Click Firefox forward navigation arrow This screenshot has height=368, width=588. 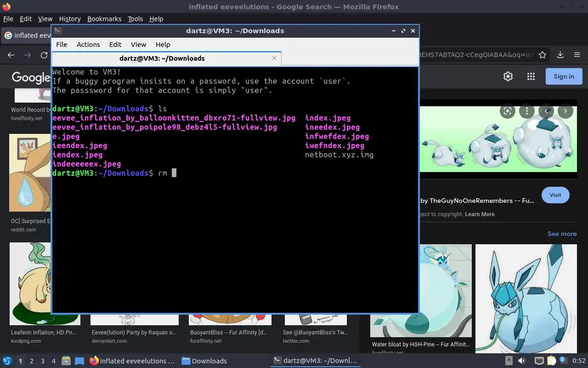28,55
